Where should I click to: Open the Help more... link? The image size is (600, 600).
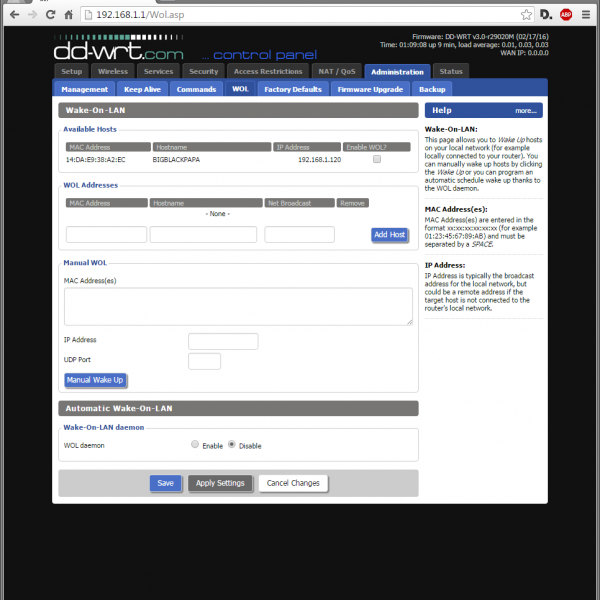527,110
